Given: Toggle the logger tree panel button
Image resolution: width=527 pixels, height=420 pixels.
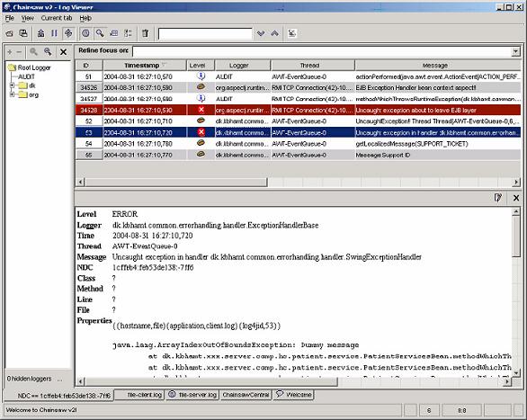Looking at the screenshot, I should [128, 33].
